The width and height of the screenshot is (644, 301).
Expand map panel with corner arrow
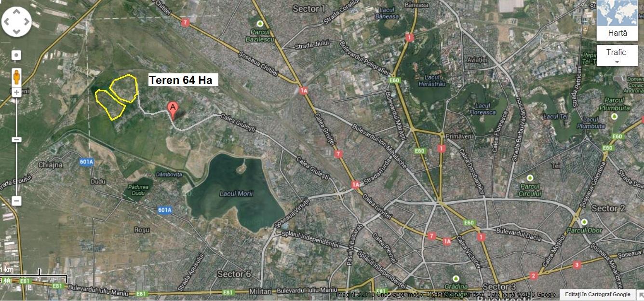(x=640, y=294)
